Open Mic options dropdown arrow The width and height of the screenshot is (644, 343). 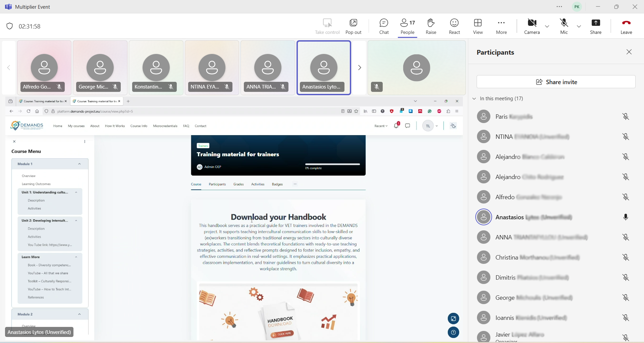pyautogui.click(x=579, y=26)
